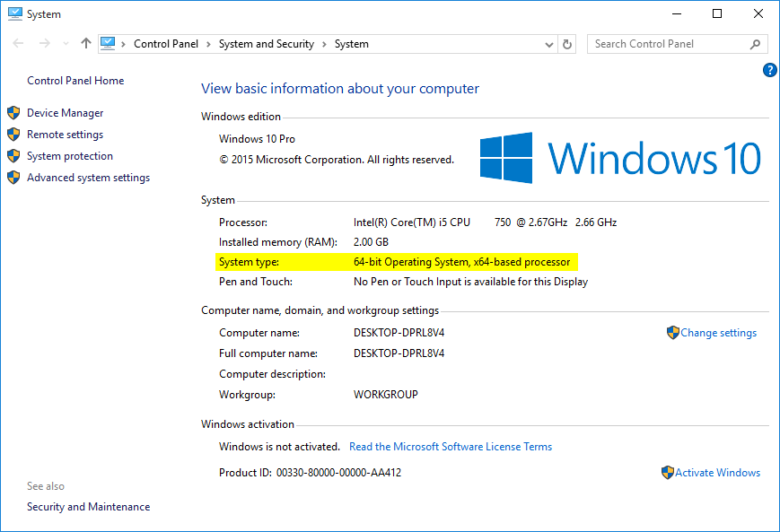Open Device Manager link

click(66, 113)
